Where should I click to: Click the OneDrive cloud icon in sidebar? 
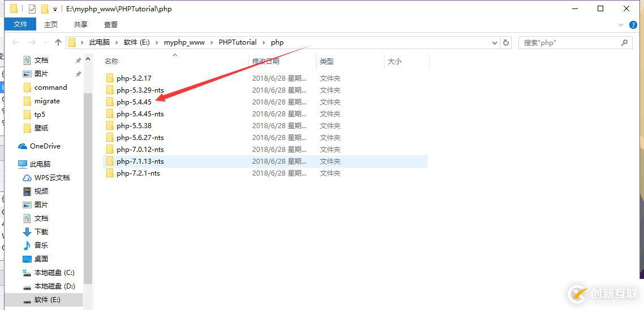(x=23, y=146)
